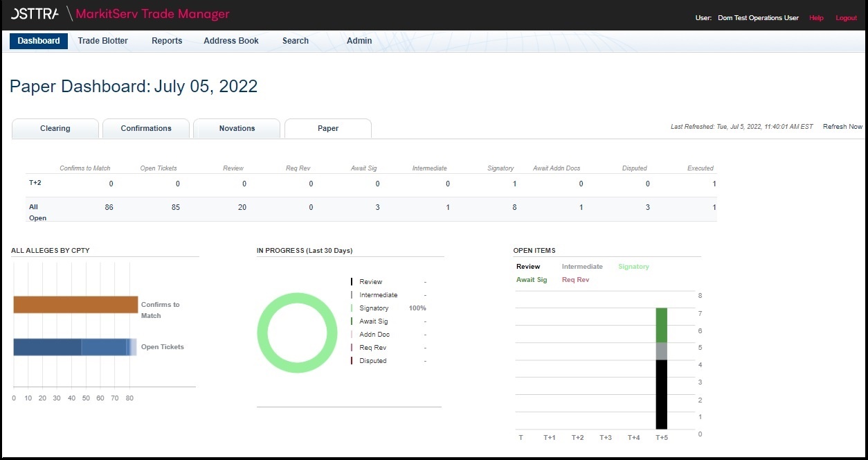This screenshot has width=868, height=460.
Task: Click MarkitServ Trade Manager title
Action: (x=152, y=14)
